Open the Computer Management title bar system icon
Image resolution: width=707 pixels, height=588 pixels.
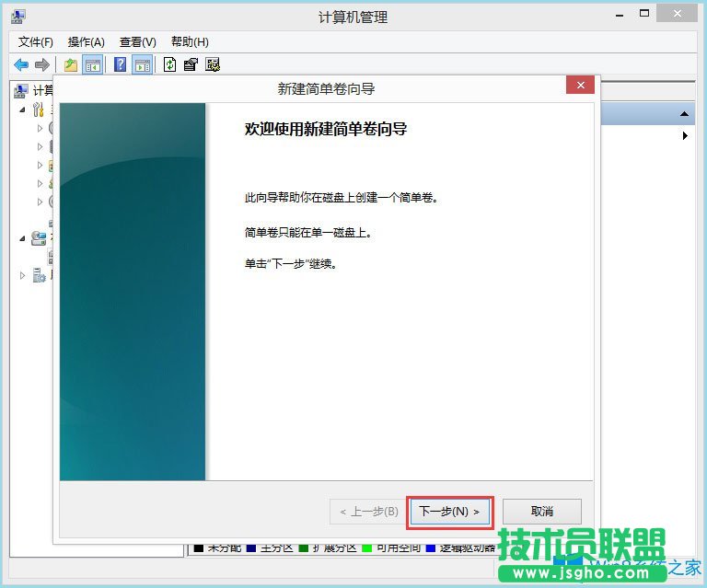point(18,17)
